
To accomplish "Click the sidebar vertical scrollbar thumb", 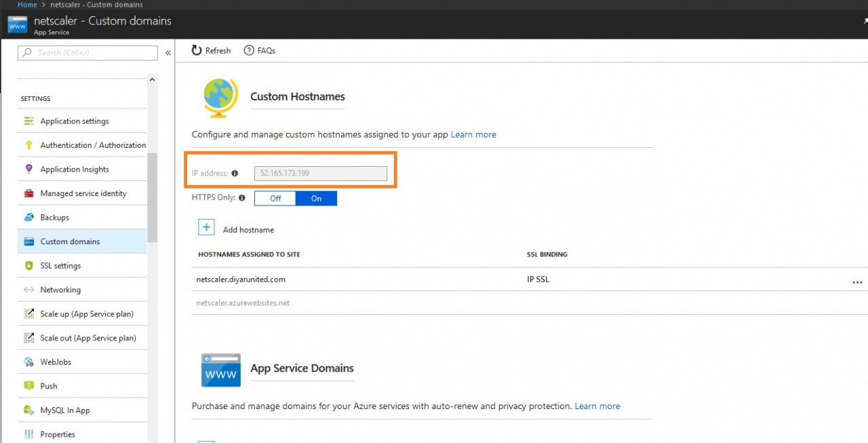I will click(152, 197).
